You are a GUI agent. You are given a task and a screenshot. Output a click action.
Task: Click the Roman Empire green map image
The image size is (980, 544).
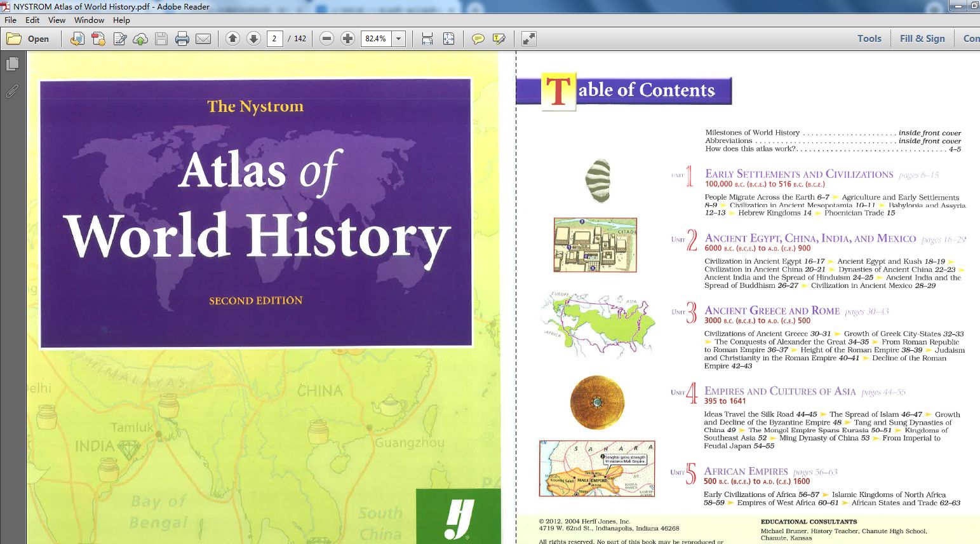pyautogui.click(x=597, y=323)
